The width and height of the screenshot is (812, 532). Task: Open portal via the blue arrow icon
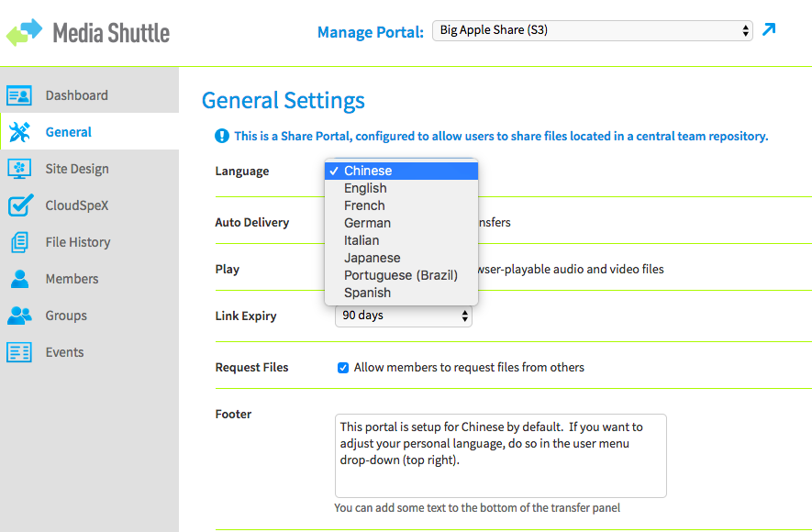(x=769, y=29)
